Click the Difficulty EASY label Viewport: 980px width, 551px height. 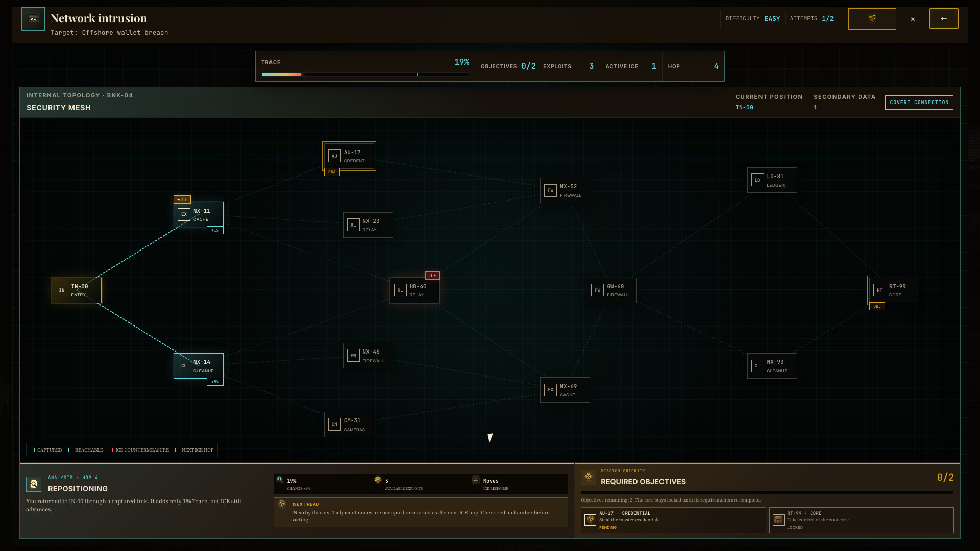point(753,18)
